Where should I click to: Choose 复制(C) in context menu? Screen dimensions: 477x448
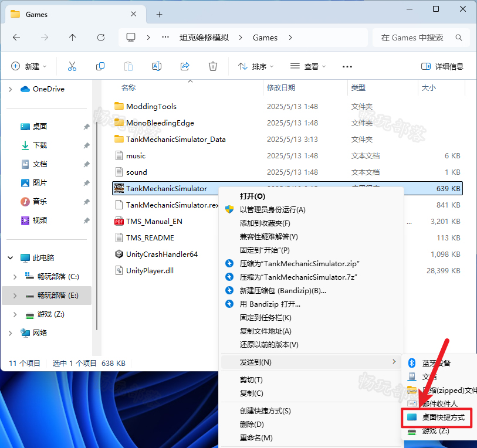click(311, 393)
